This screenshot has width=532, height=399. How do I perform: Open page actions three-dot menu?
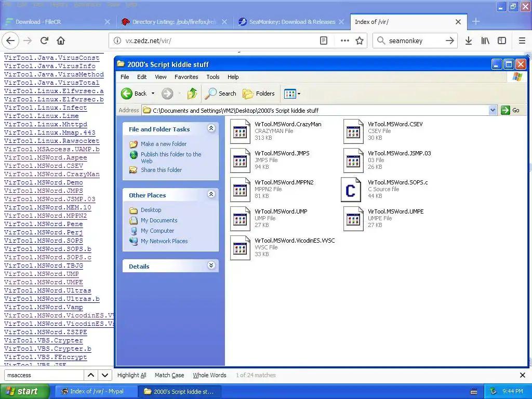345,41
